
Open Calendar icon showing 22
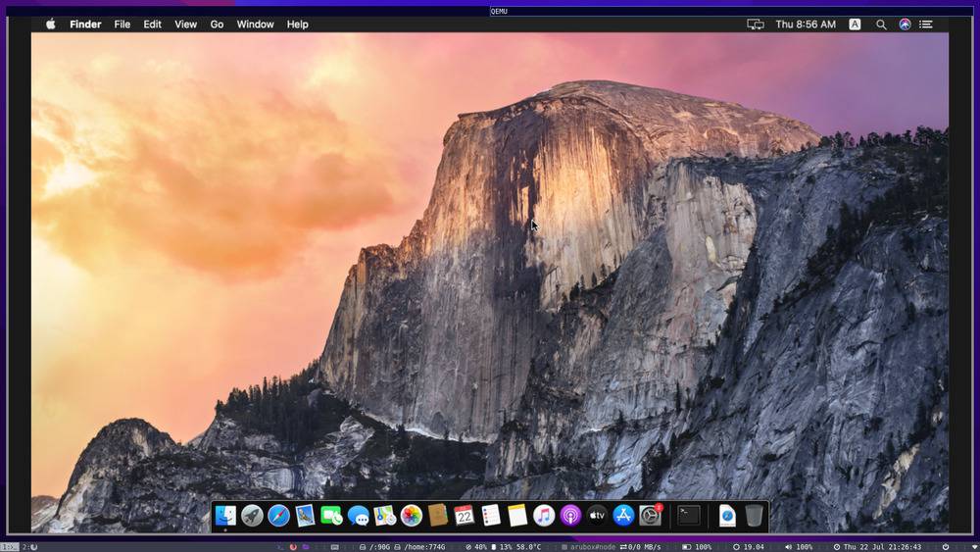click(x=464, y=516)
